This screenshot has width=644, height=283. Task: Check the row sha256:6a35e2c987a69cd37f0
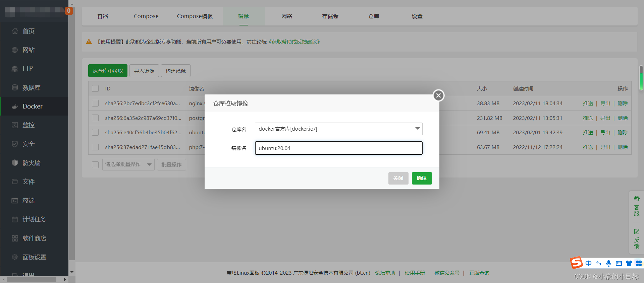point(95,118)
